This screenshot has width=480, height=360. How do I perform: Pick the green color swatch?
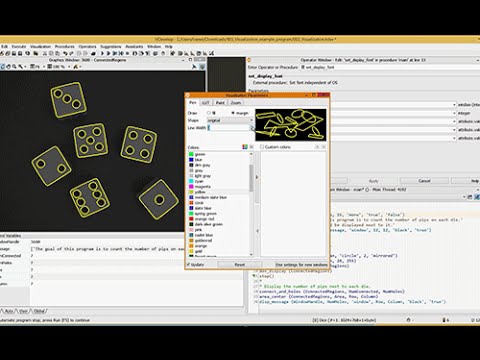tap(191, 154)
